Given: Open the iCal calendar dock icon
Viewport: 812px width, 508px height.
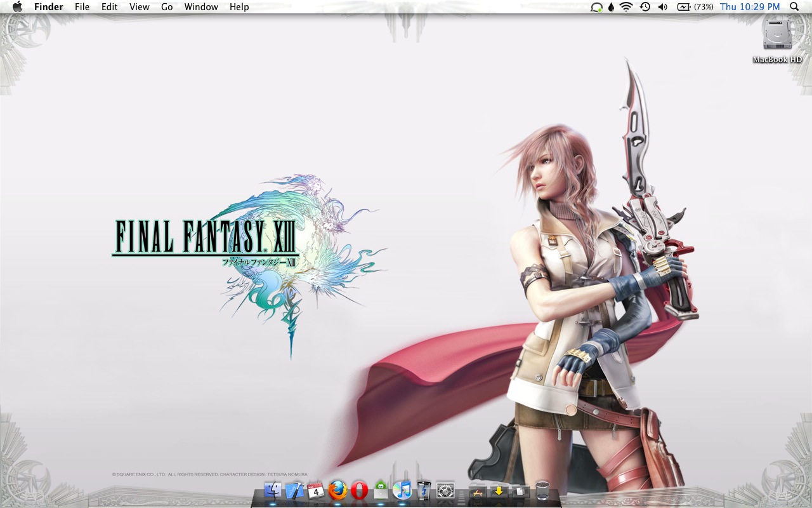Looking at the screenshot, I should coord(316,490).
